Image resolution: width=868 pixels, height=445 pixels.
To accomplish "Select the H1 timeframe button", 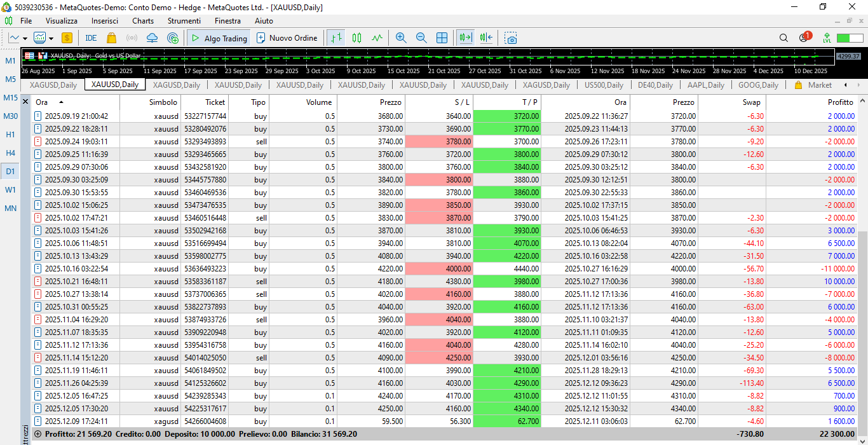I will click(x=11, y=135).
